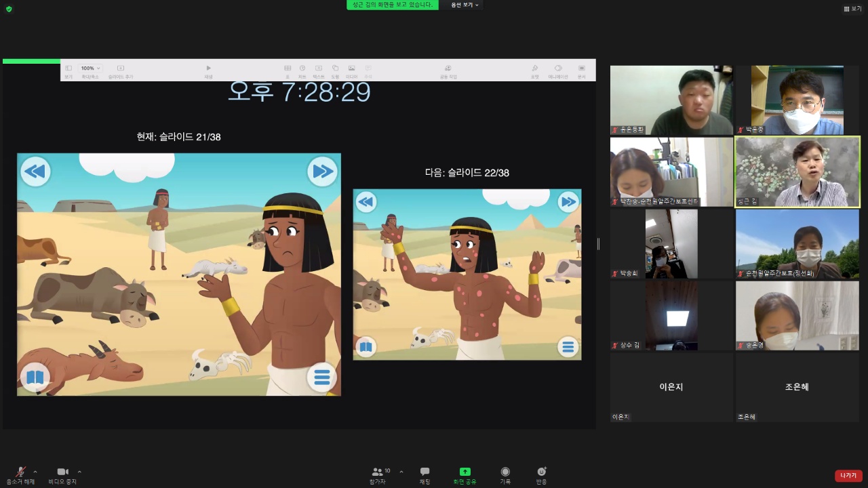Click green screen sharing notification banner

[x=393, y=5]
